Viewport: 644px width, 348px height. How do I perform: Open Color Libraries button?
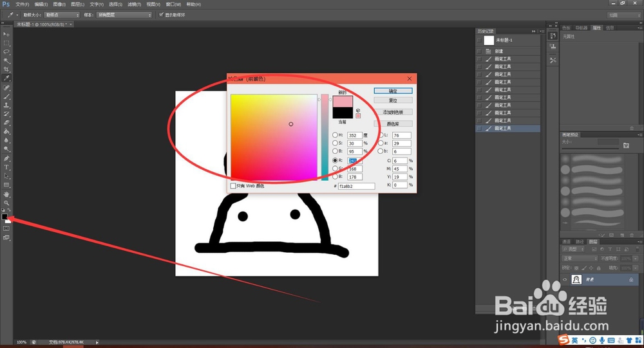[x=393, y=124]
